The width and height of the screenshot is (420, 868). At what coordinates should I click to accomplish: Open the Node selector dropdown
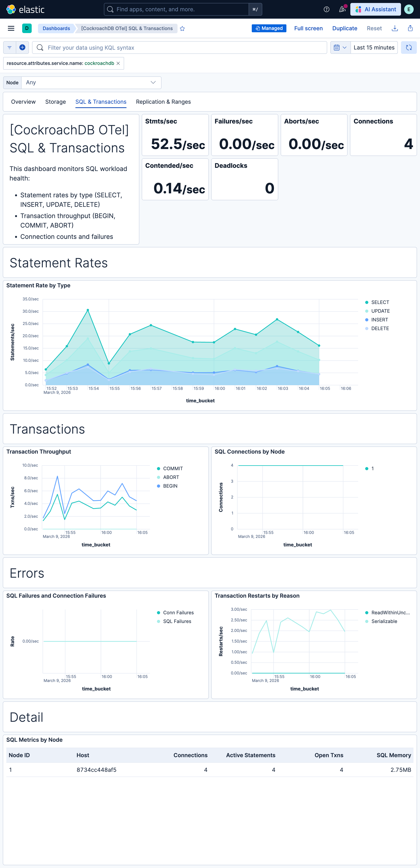pos(91,82)
